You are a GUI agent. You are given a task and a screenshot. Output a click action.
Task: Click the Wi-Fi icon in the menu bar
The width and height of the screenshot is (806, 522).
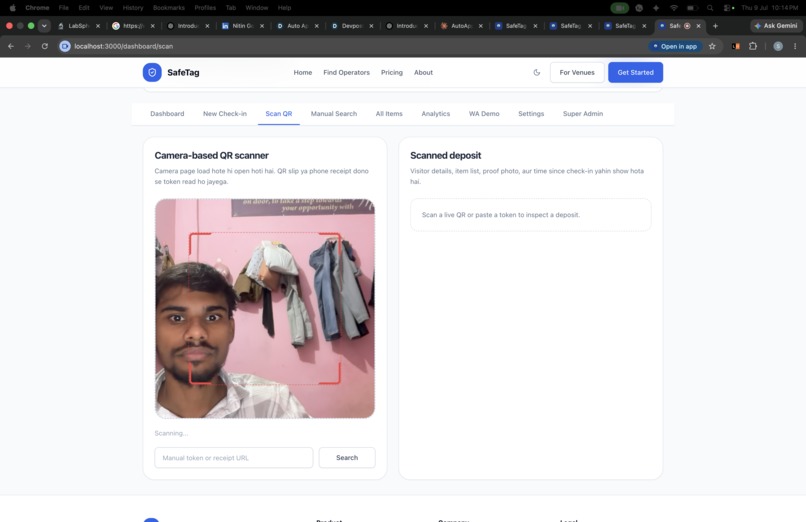coord(674,8)
